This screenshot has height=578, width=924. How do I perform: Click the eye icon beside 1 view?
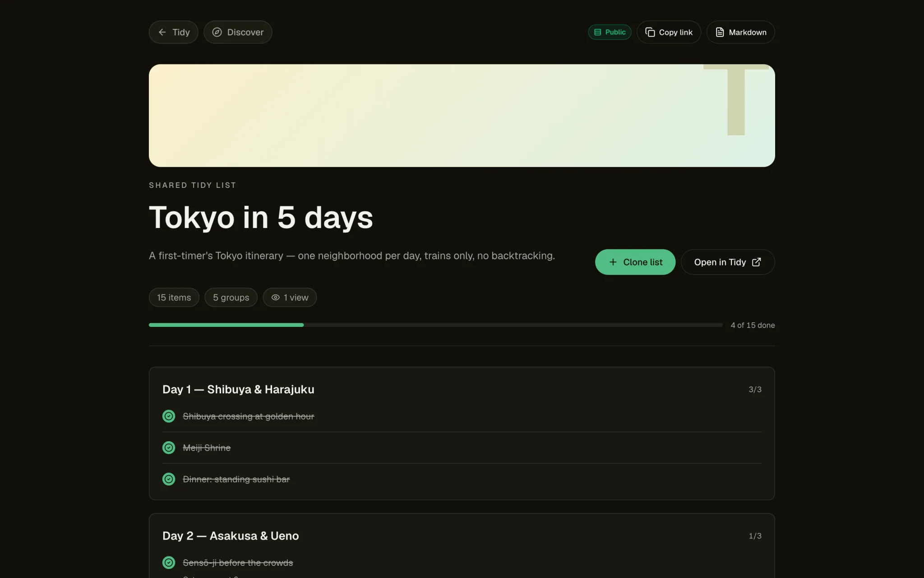click(x=275, y=297)
